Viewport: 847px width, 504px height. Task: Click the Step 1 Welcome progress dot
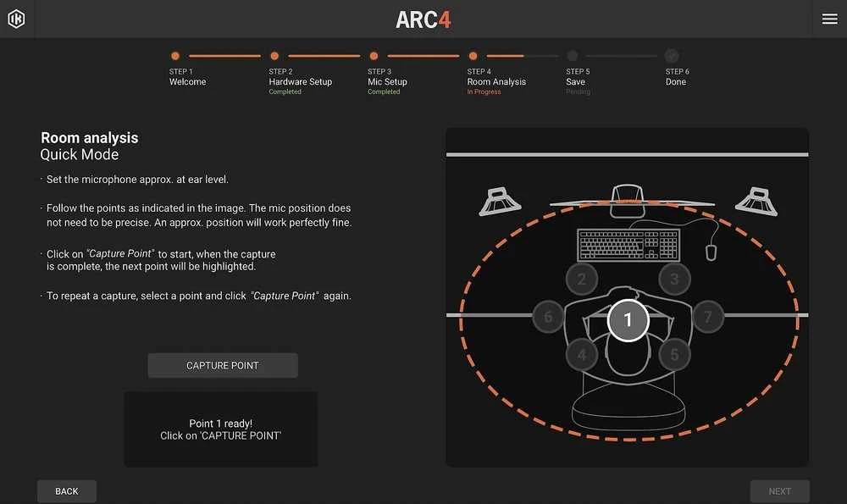175,56
